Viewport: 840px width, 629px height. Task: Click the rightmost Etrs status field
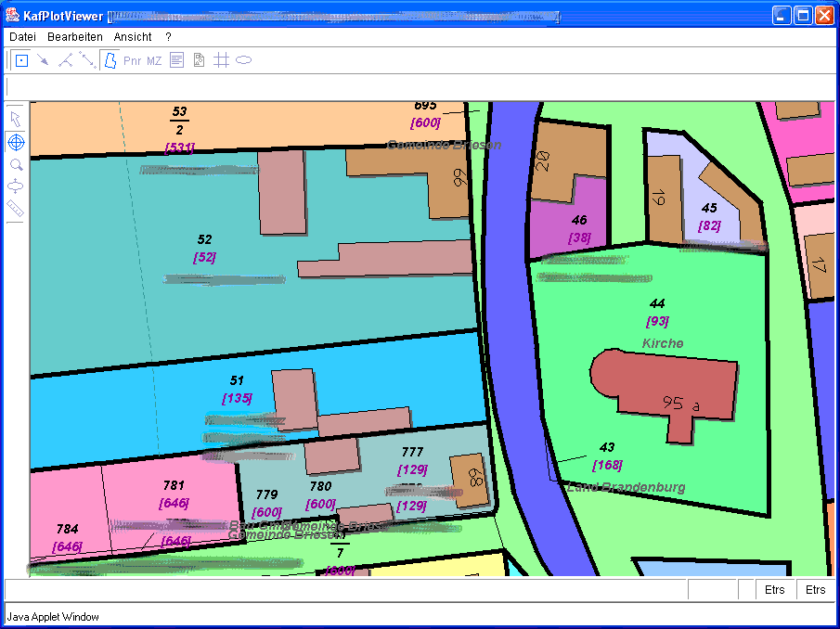tap(815, 590)
